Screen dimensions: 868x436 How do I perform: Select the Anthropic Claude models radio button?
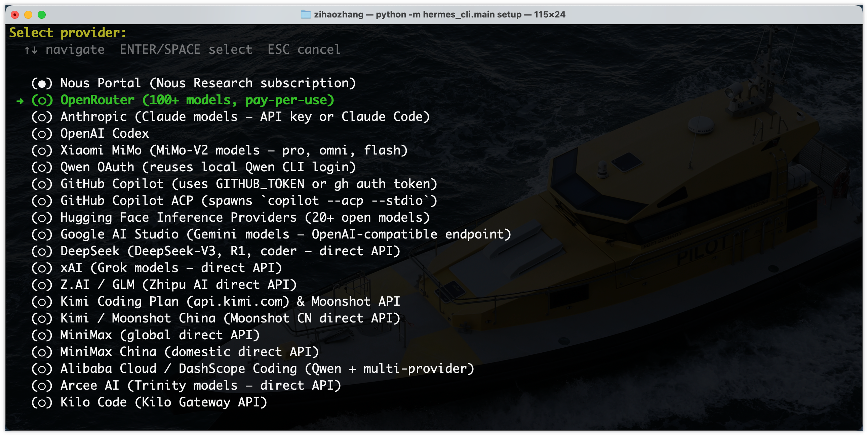[42, 117]
